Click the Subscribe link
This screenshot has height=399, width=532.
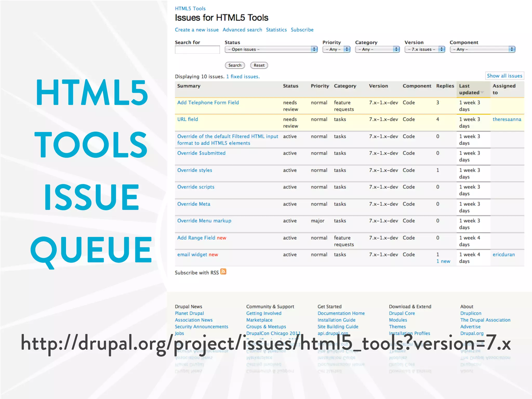tap(302, 30)
